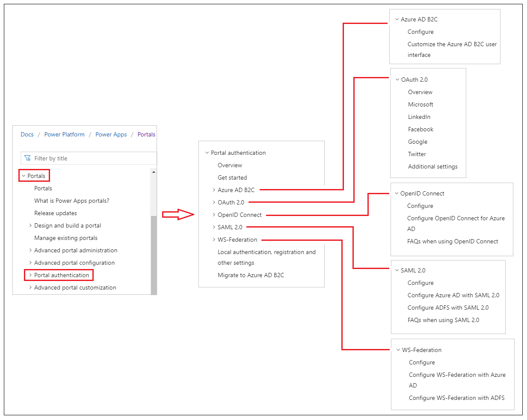Screen dimensions: 527x420
Task: Open FAQs when using OpenID Connect
Action: (x=453, y=241)
